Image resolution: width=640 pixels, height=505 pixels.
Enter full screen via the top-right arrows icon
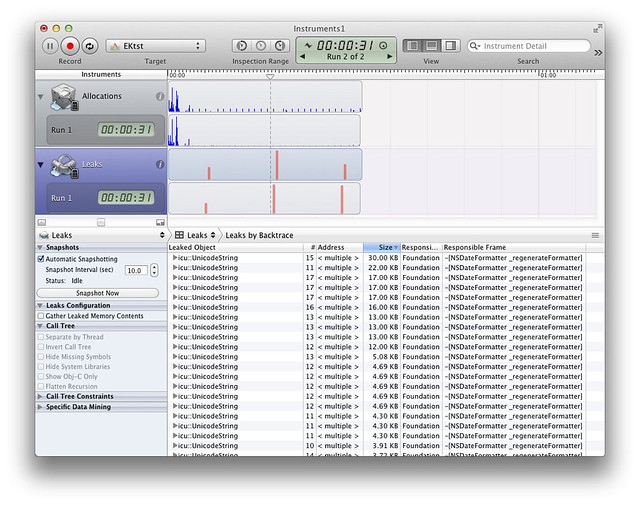(x=598, y=29)
